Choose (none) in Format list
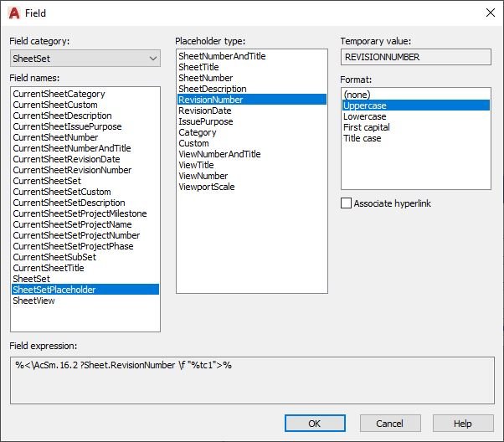The image size is (504, 442). tap(357, 95)
